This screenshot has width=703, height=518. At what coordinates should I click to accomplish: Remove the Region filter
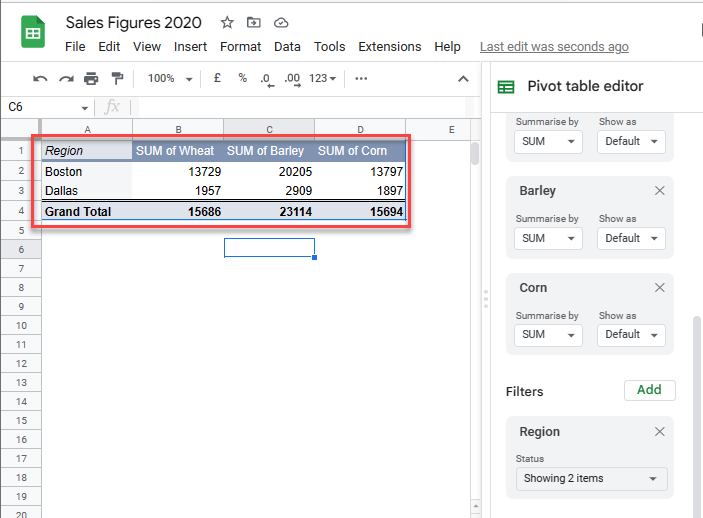(659, 431)
